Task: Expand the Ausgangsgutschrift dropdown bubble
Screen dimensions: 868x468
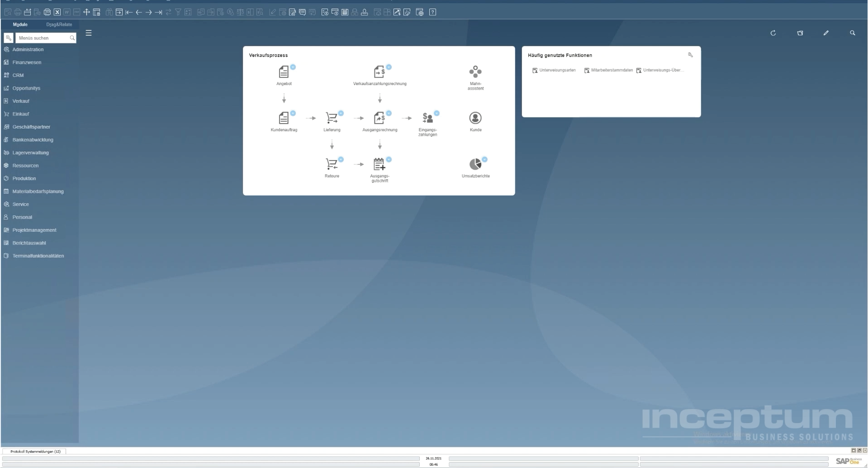Action: pyautogui.click(x=389, y=159)
